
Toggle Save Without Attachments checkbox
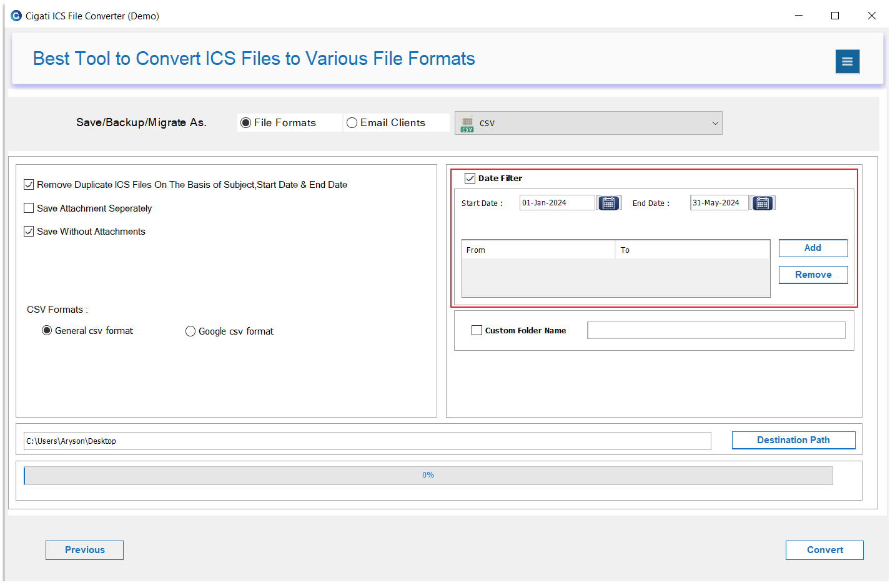pyautogui.click(x=29, y=232)
